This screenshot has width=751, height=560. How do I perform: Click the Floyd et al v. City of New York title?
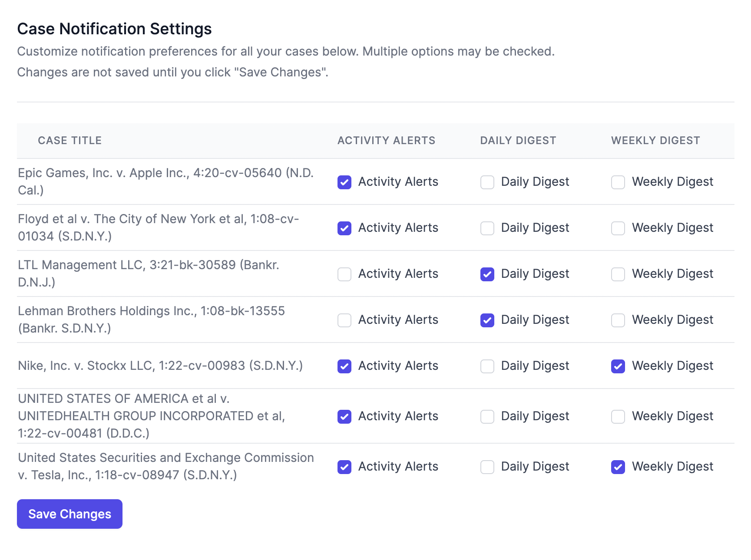[x=159, y=227]
